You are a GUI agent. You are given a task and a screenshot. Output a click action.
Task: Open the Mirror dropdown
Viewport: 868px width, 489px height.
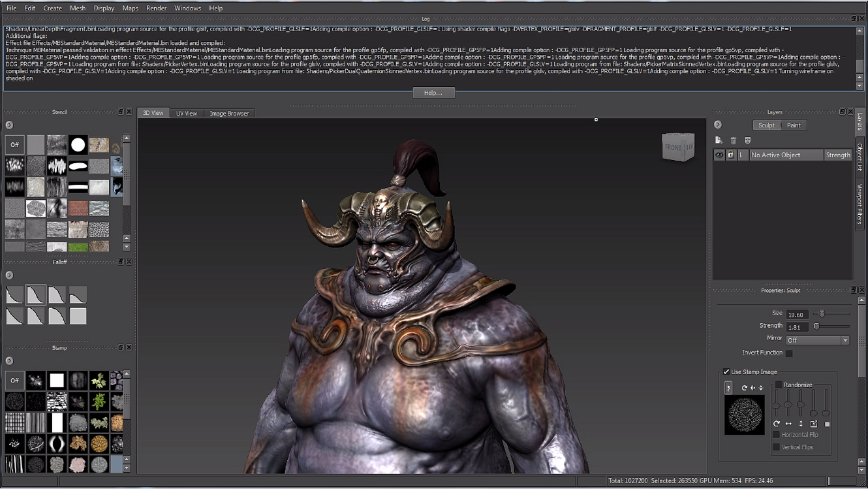point(845,340)
